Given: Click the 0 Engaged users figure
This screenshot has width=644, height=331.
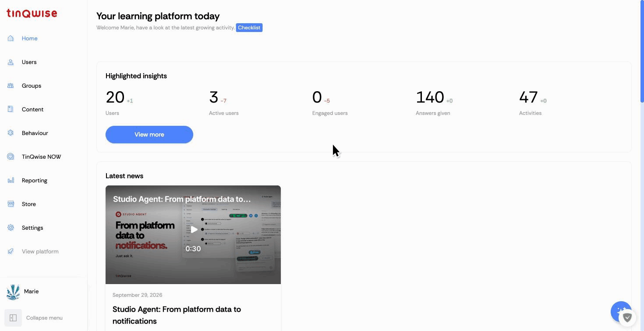Looking at the screenshot, I should [x=317, y=97].
